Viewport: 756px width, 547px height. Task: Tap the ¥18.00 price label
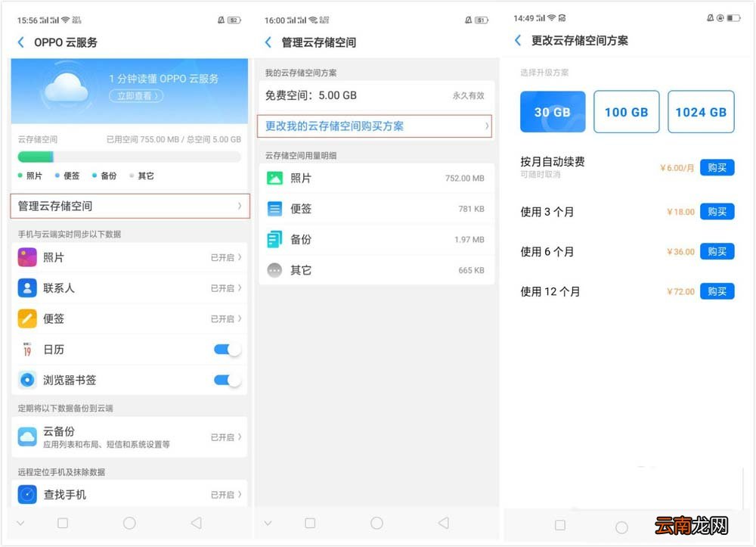pos(681,212)
